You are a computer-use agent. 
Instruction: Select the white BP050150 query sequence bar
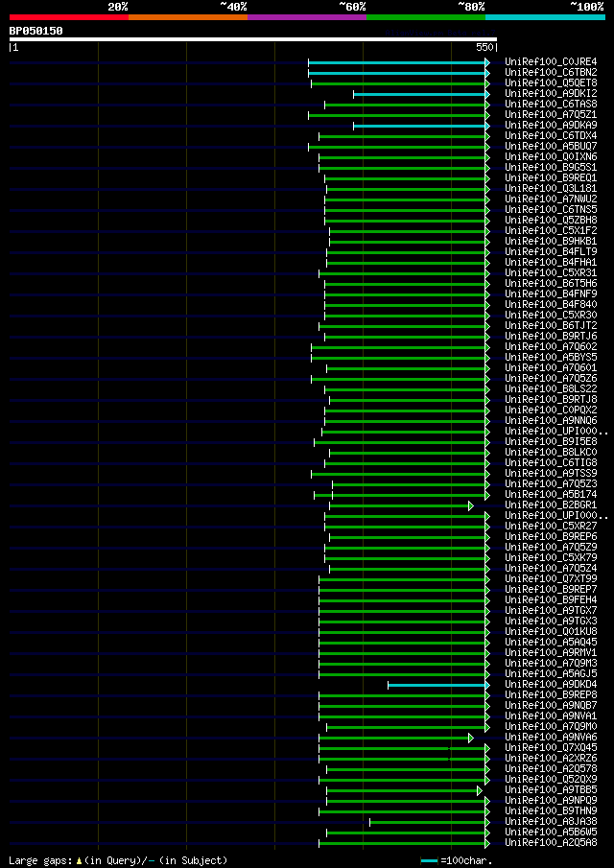(x=253, y=39)
